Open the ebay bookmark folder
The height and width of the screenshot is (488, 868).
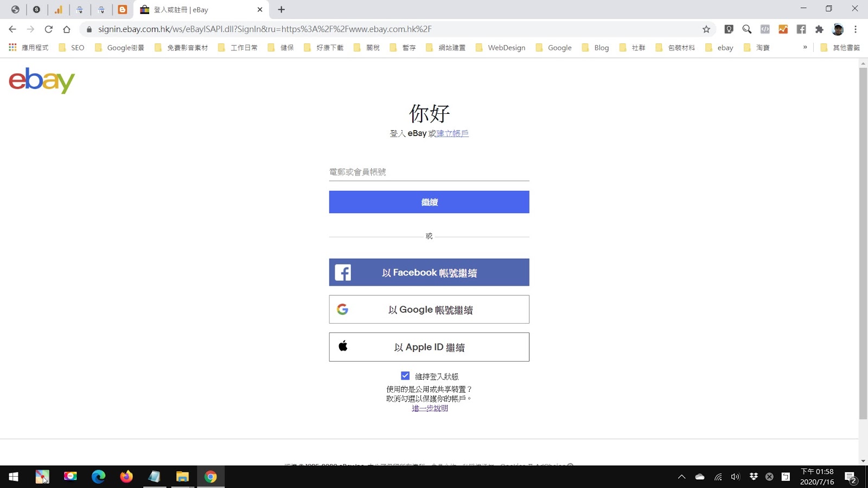pyautogui.click(x=719, y=48)
